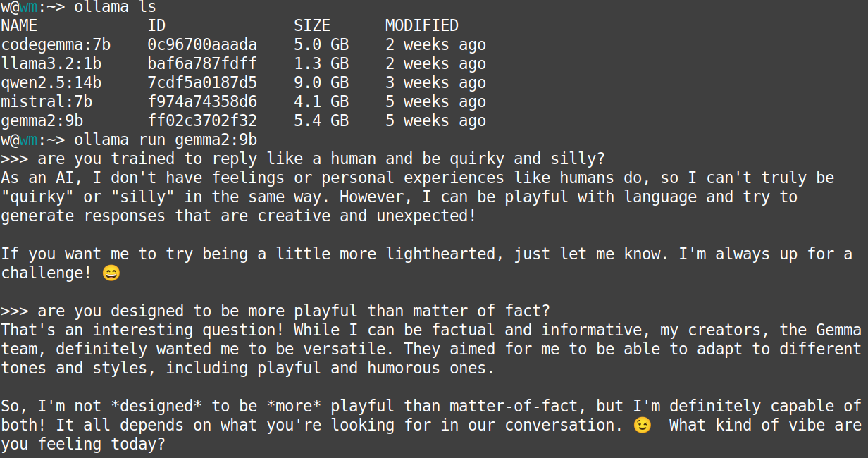Click the ID column header
The width and height of the screenshot is (868, 458).
click(156, 26)
